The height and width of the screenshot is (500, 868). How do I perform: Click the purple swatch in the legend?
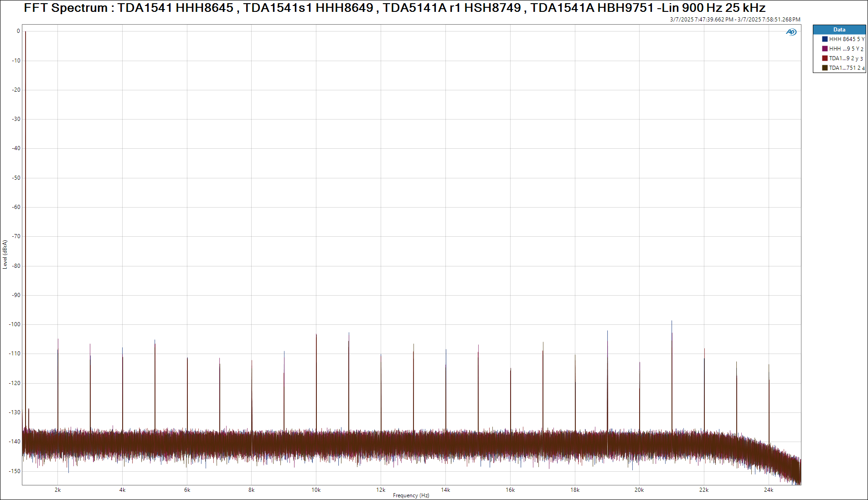[825, 49]
